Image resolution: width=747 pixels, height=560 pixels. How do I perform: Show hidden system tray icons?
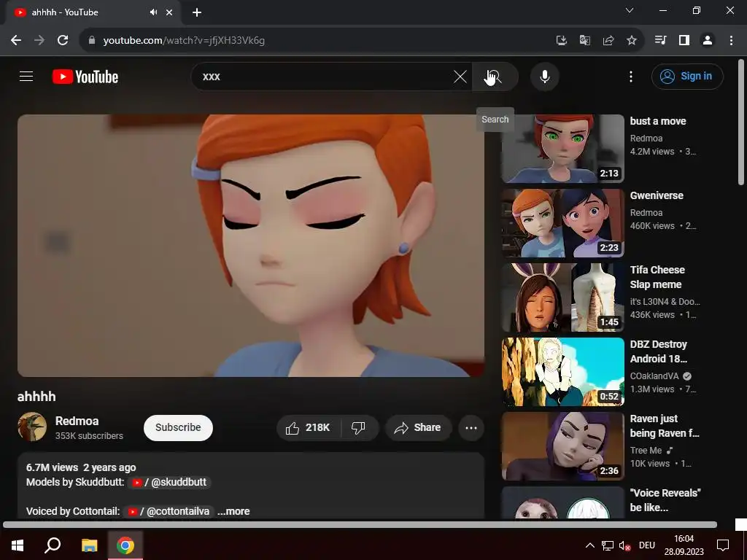[589, 545]
